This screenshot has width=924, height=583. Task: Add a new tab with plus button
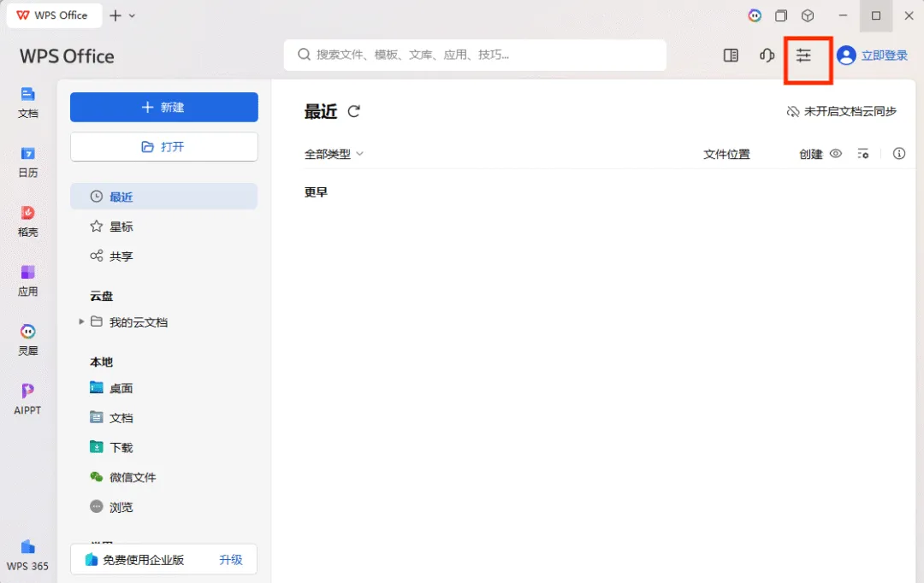[x=115, y=16]
